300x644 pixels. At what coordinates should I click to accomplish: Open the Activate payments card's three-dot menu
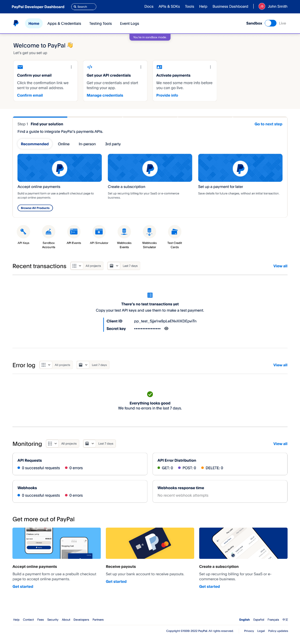tap(210, 67)
